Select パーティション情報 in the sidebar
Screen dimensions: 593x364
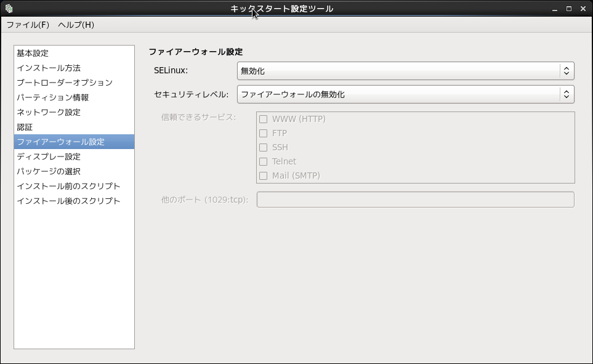pos(53,97)
